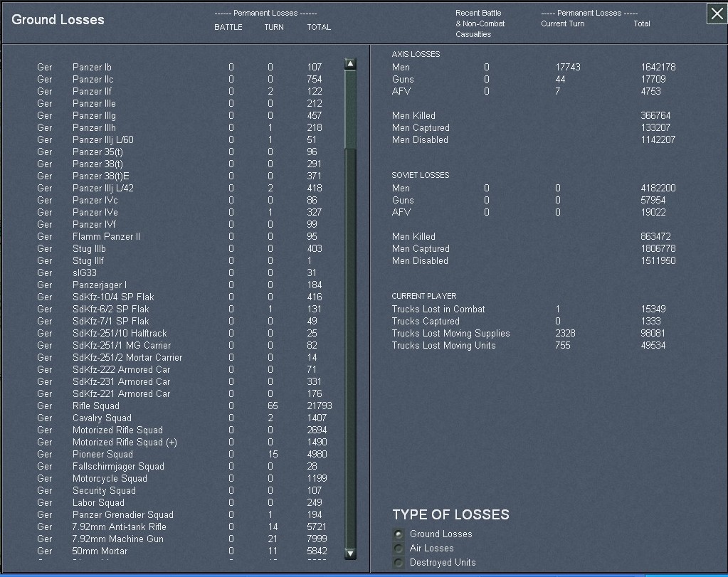This screenshot has width=728, height=577.
Task: Click the scroll up arrow of the unit list
Action: click(x=350, y=64)
